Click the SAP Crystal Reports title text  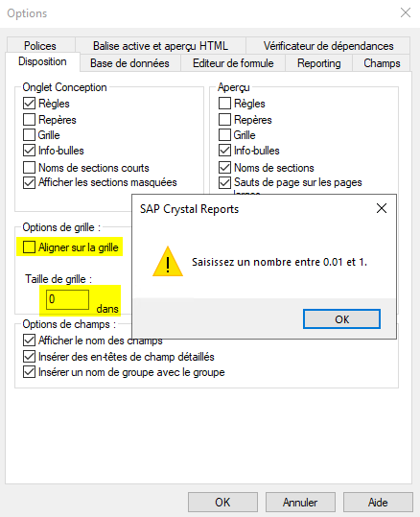tap(189, 209)
